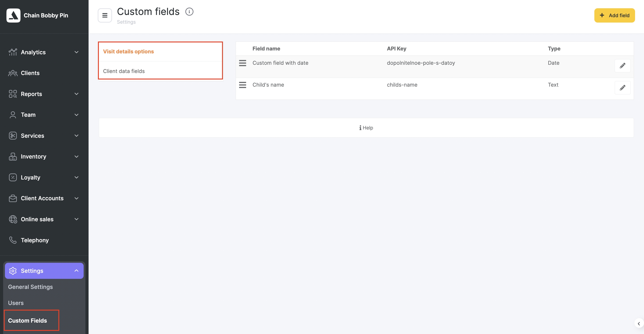Click the hamburger menu toggle button

[105, 15]
